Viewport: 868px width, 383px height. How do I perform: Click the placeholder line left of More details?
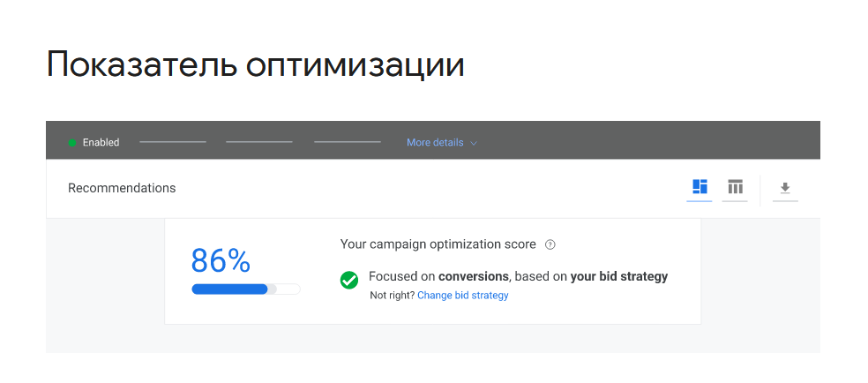pos(348,142)
